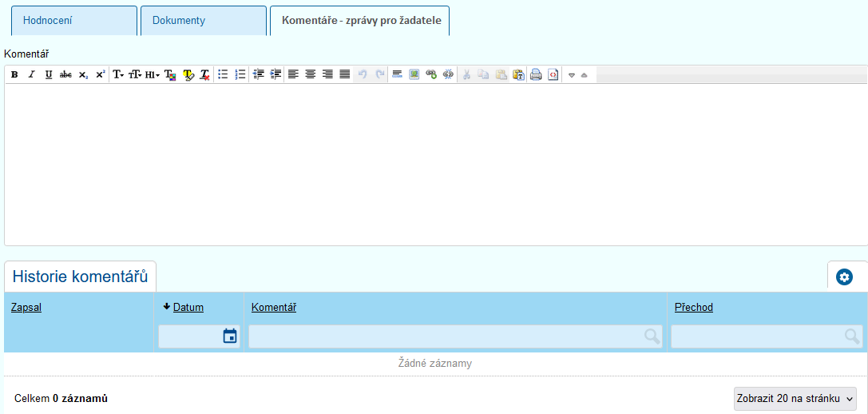This screenshot has height=414, width=868.
Task: Sort by Komentář column header
Action: [273, 308]
